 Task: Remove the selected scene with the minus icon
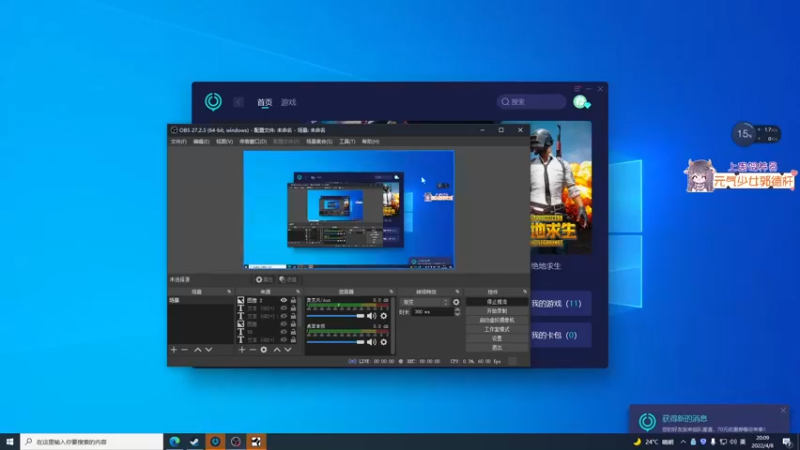tap(185, 350)
